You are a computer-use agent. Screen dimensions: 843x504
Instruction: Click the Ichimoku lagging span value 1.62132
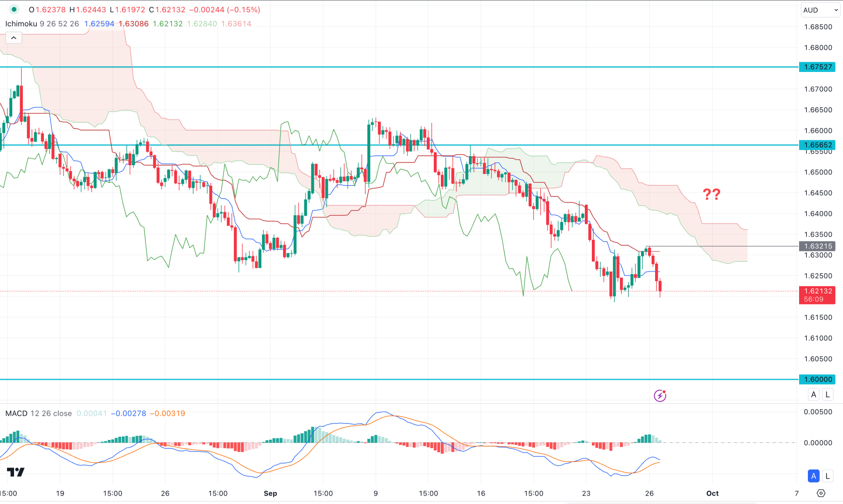click(168, 24)
